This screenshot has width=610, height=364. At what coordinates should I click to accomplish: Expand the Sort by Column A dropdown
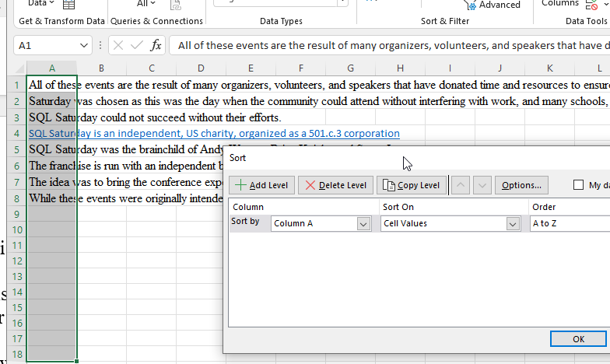pos(363,224)
